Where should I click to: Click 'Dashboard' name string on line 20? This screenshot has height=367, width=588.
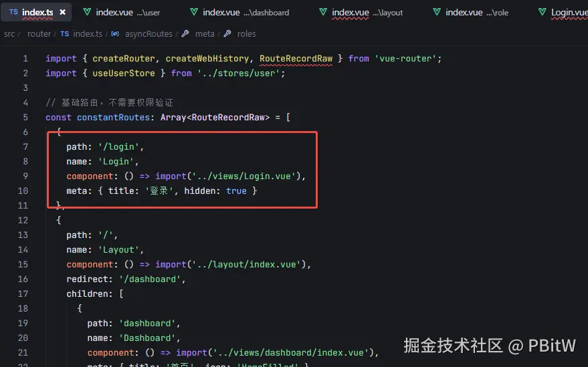[x=147, y=338]
